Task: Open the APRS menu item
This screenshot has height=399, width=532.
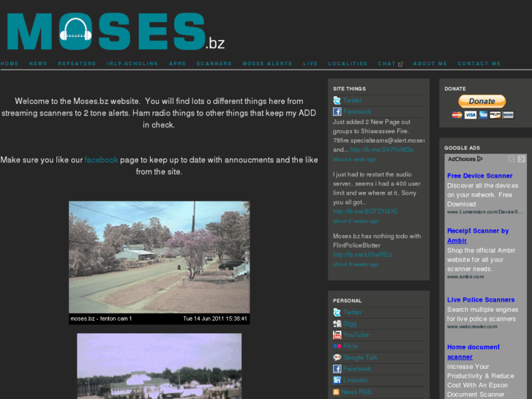Action: (x=177, y=64)
